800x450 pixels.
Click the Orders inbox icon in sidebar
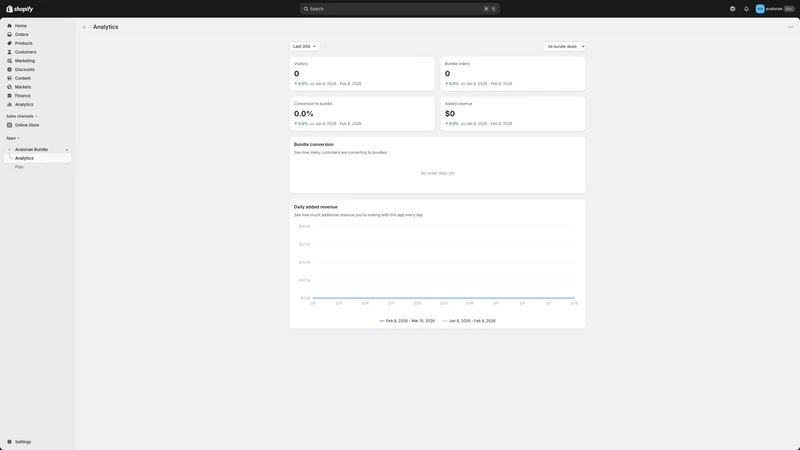click(9, 34)
